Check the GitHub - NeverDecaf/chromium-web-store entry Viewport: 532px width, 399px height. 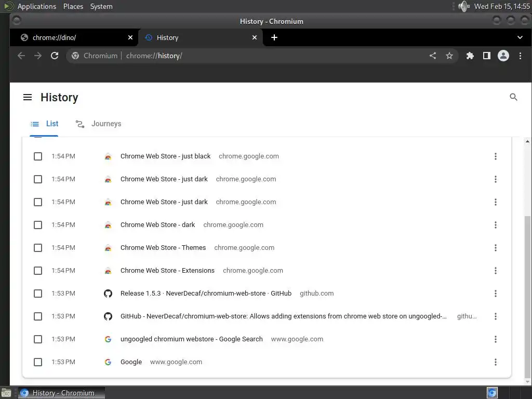tap(38, 316)
